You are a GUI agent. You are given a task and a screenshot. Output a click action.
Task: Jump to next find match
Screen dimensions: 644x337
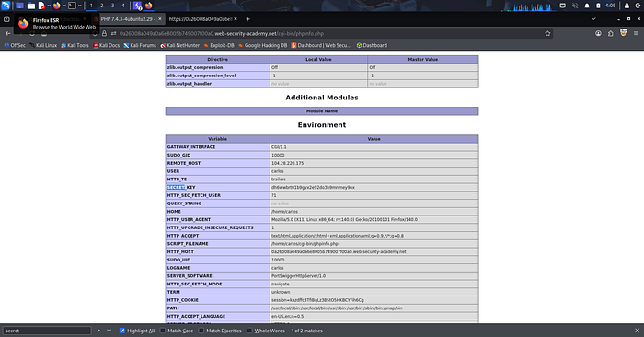[x=109, y=331]
